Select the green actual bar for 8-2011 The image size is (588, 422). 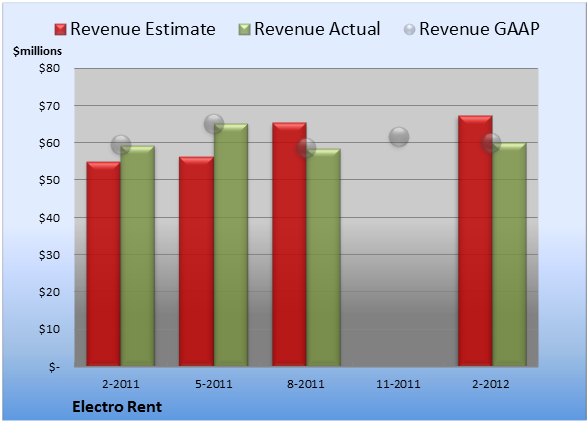click(324, 257)
